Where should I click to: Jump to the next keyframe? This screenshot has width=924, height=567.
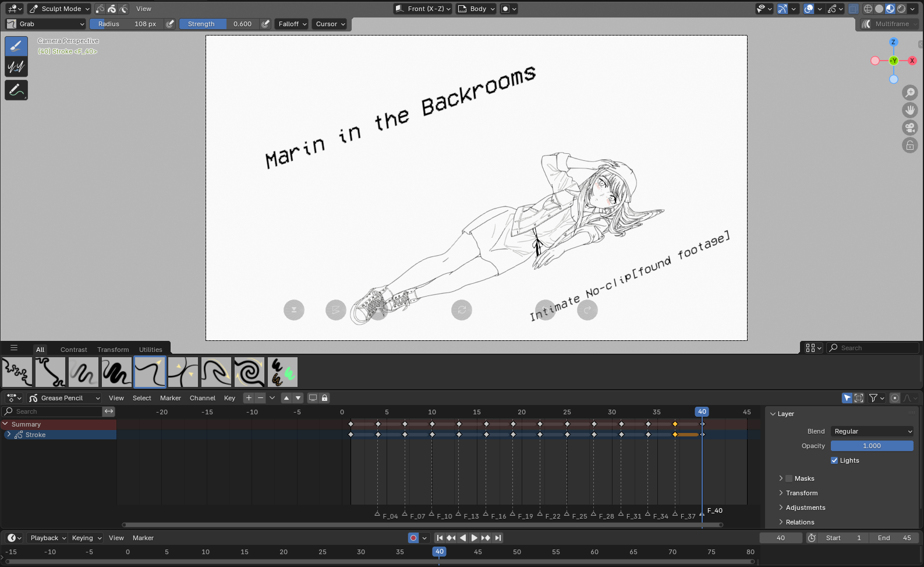pos(486,538)
